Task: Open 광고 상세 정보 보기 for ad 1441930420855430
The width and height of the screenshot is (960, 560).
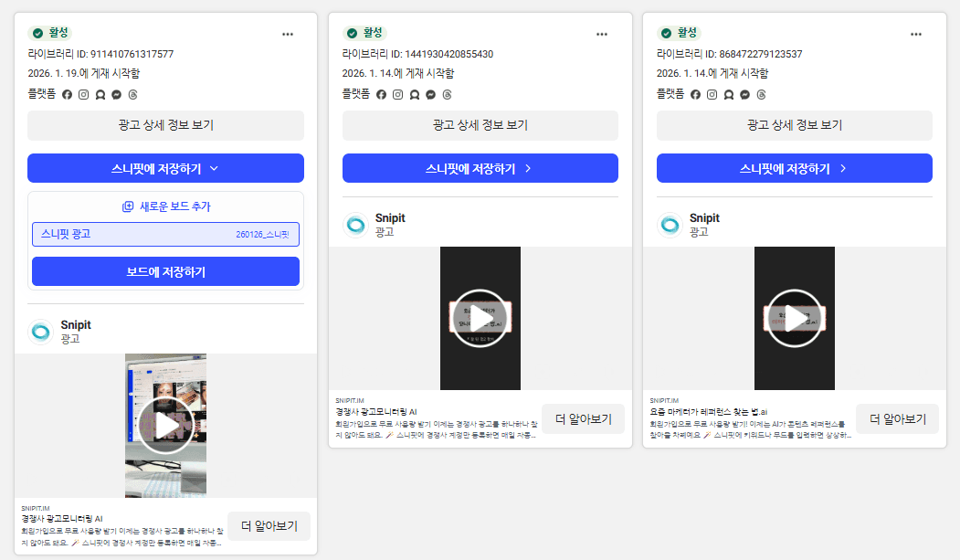Action: (x=480, y=125)
